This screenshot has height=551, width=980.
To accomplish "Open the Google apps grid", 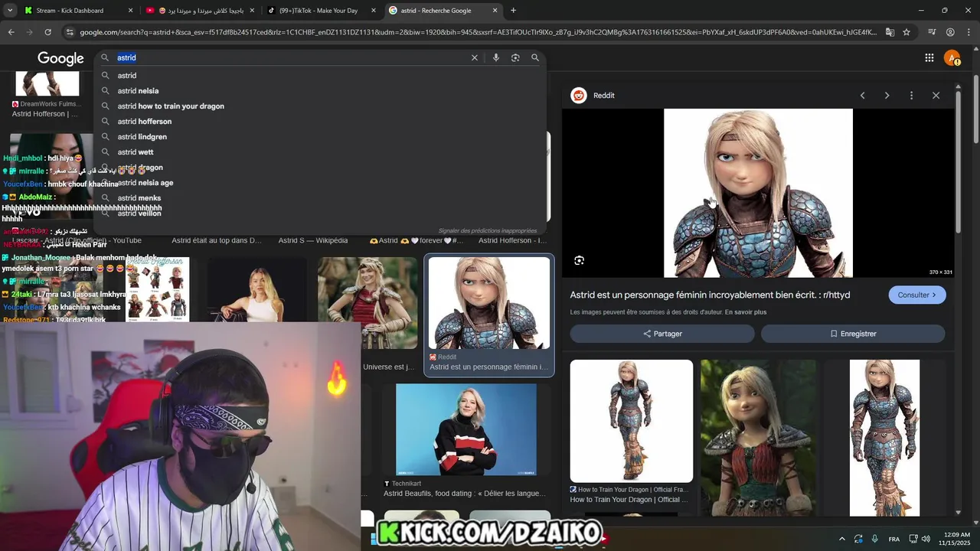I will pos(929,57).
